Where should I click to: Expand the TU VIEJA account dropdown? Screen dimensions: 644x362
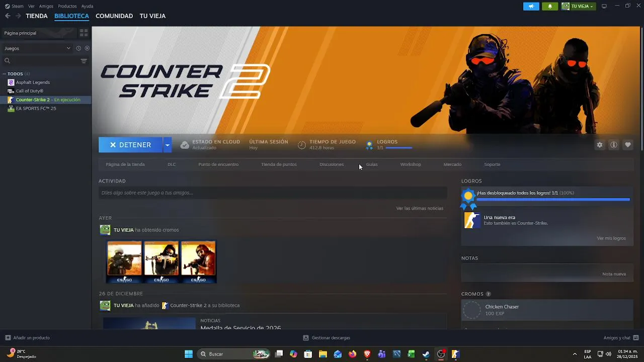[578, 6]
